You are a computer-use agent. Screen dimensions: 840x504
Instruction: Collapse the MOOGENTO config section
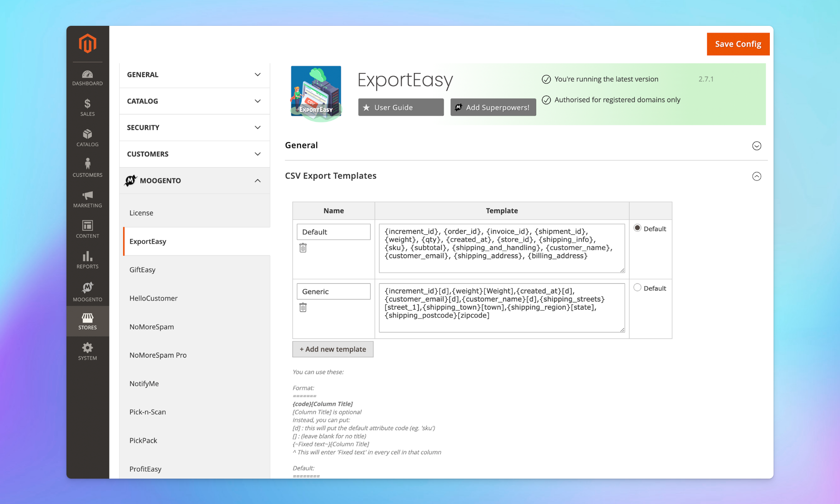click(194, 180)
